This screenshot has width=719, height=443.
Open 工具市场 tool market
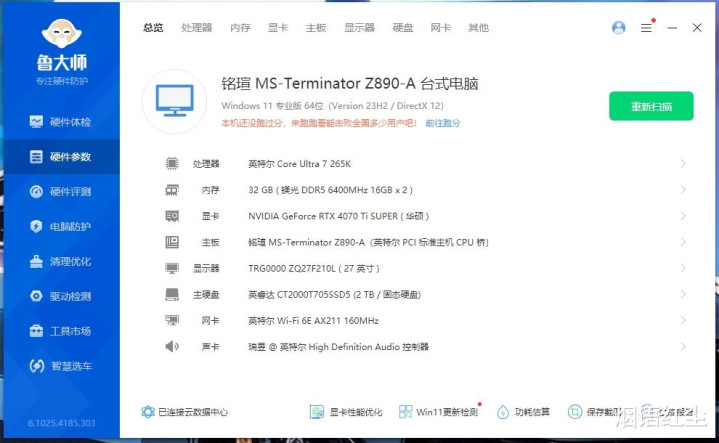point(61,331)
